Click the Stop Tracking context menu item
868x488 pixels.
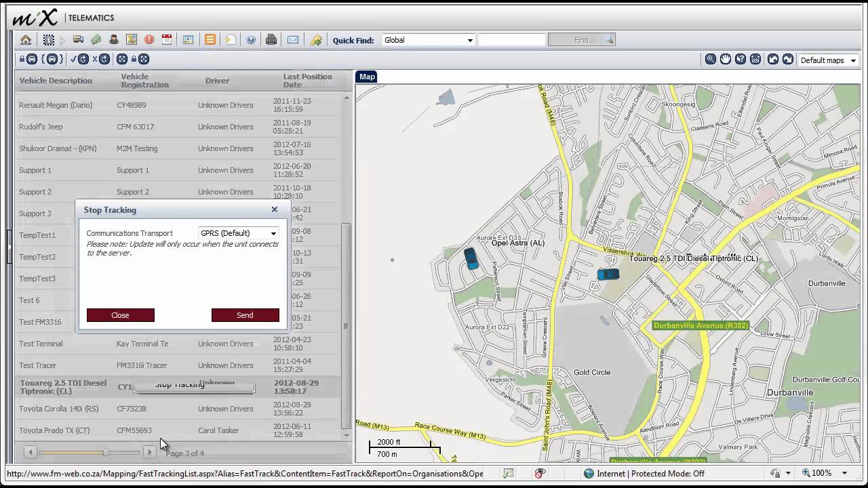(x=194, y=386)
